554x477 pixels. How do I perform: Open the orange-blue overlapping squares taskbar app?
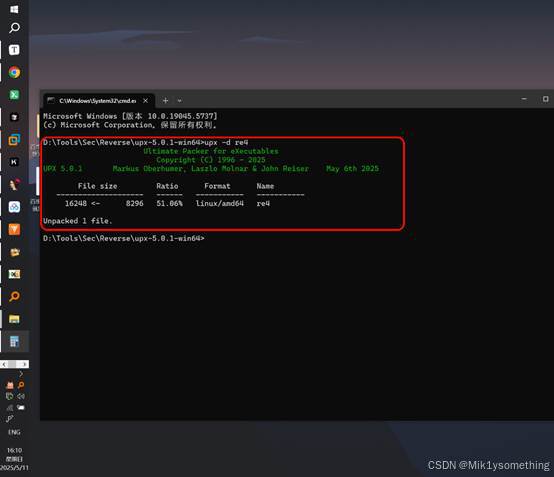[14, 140]
